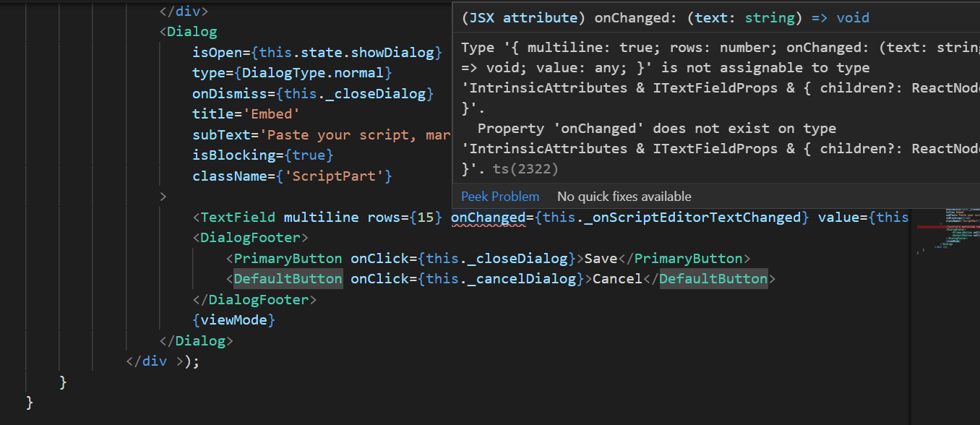Click the {viewMode} expression
This screenshot has width=980, height=425.
(x=234, y=319)
